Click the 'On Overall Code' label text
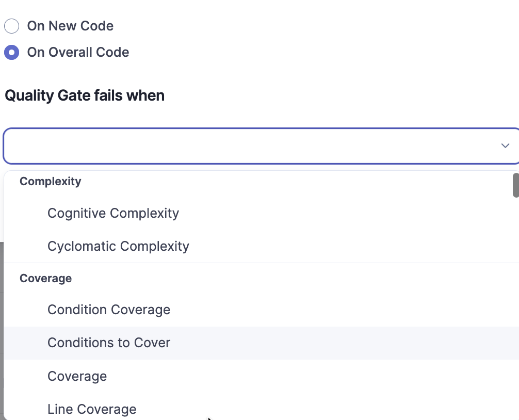 [78, 52]
